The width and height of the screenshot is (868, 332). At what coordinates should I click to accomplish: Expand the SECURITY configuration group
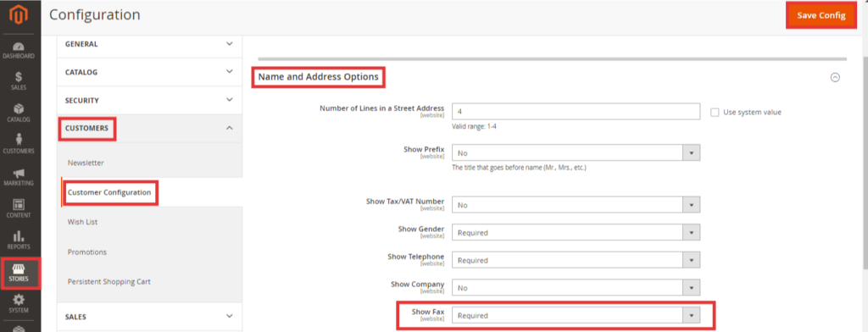click(x=149, y=100)
